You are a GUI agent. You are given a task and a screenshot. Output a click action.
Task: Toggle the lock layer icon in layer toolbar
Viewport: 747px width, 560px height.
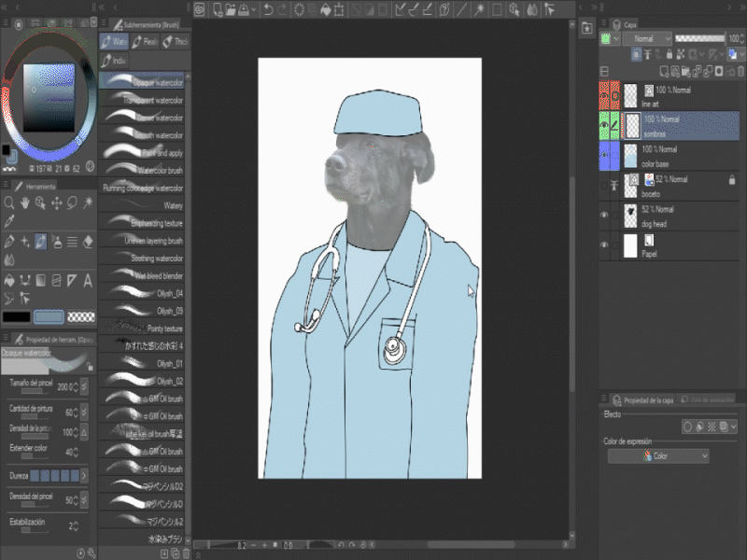click(x=669, y=54)
